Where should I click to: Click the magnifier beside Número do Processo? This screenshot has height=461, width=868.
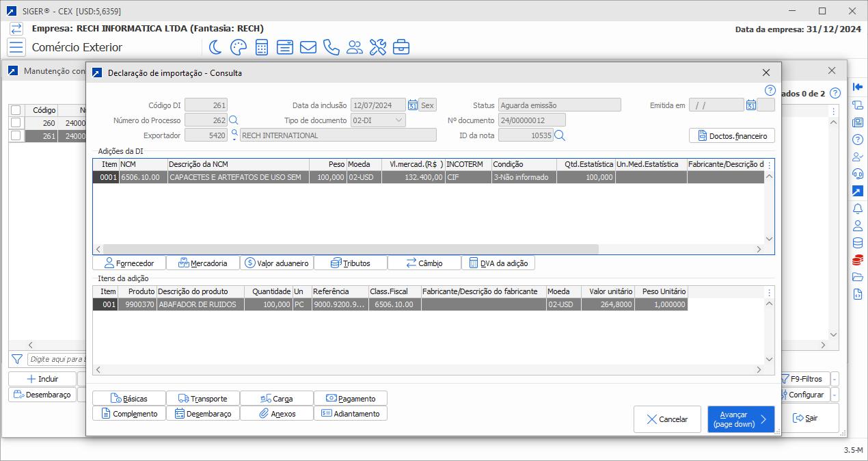[x=234, y=120]
